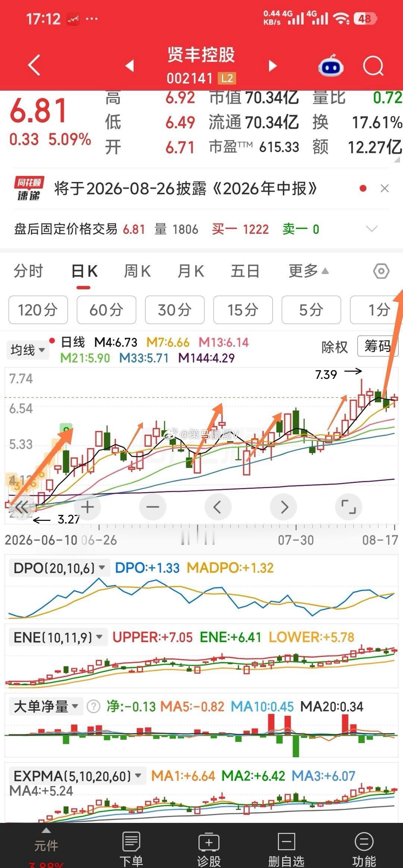Tap 删自选 remove from watchlist icon
This screenshot has height=868, width=403.
coord(286,849)
